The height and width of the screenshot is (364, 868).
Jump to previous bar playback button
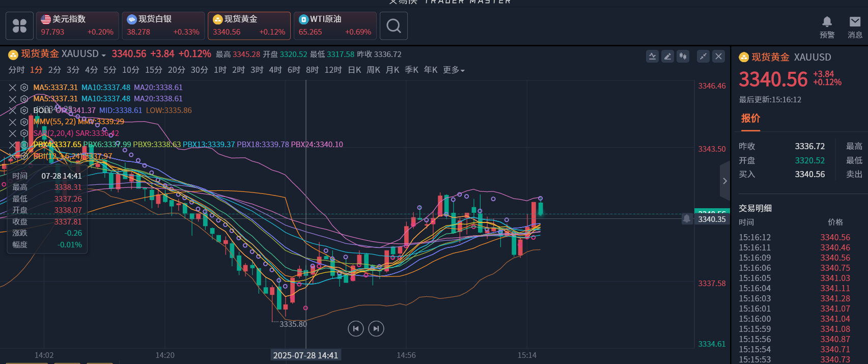point(356,328)
